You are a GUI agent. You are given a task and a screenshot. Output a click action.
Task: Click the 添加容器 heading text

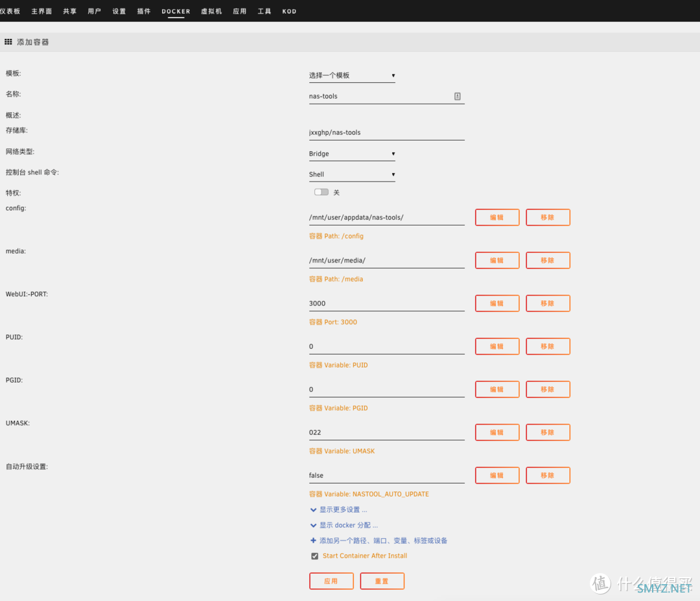[x=32, y=42]
